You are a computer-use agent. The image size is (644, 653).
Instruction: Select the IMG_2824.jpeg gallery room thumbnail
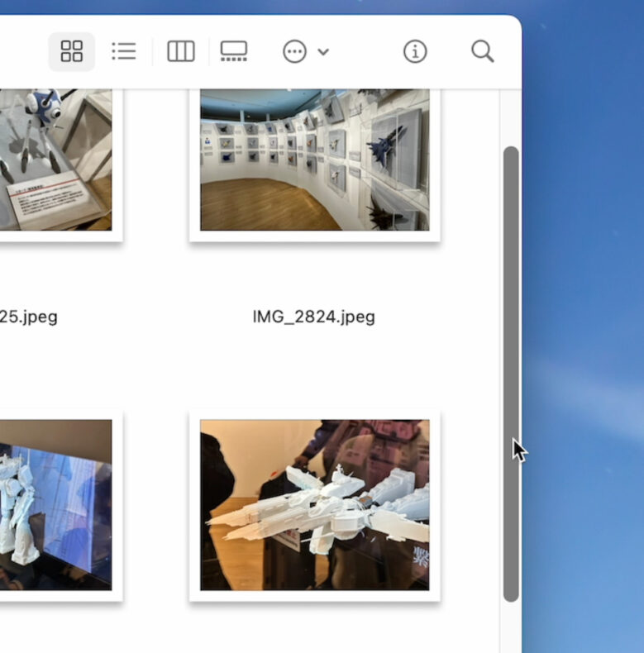coord(314,160)
